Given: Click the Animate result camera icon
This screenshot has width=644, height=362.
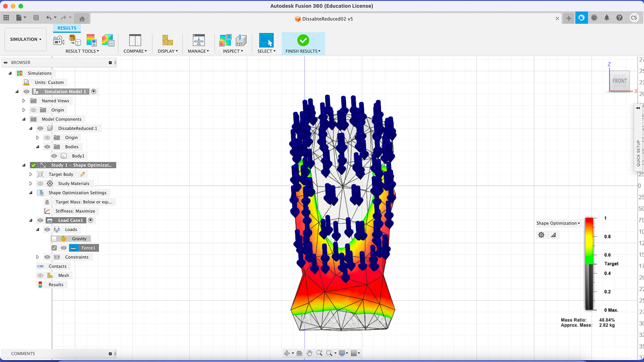Looking at the screenshot, I should pyautogui.click(x=59, y=41).
